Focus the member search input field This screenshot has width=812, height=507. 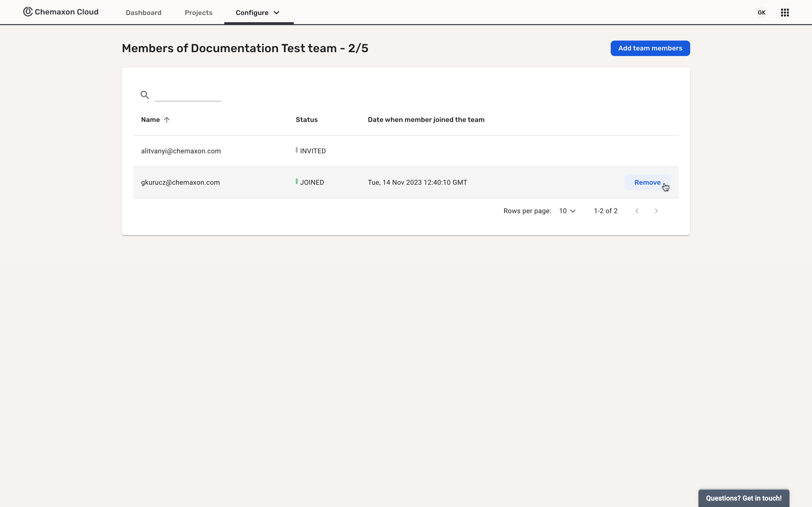click(188, 95)
